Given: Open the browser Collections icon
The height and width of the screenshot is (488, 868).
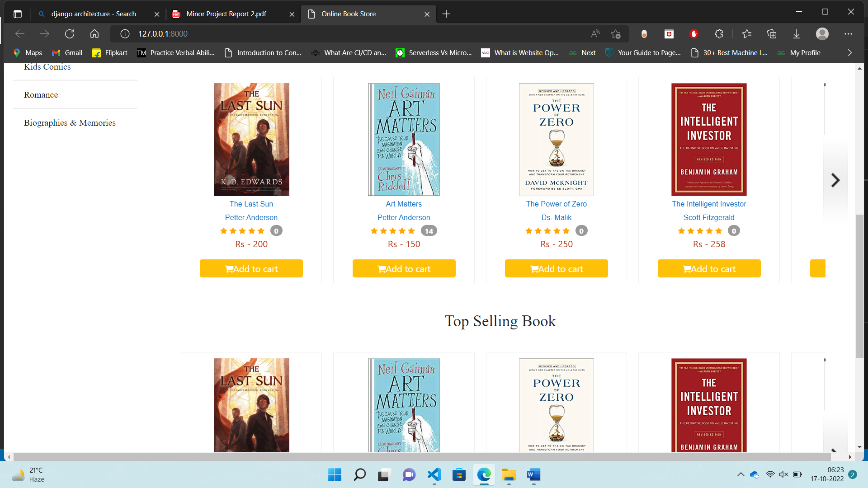Looking at the screenshot, I should 772,34.
